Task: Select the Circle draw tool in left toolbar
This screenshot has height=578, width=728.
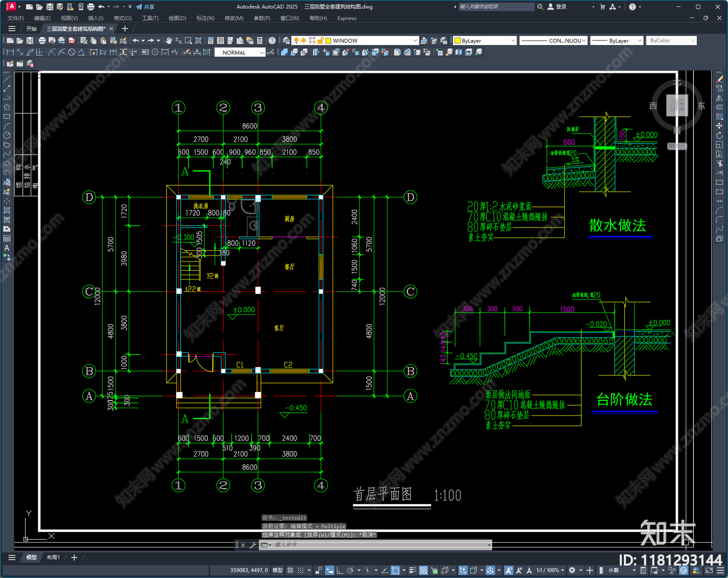Action: (7, 135)
